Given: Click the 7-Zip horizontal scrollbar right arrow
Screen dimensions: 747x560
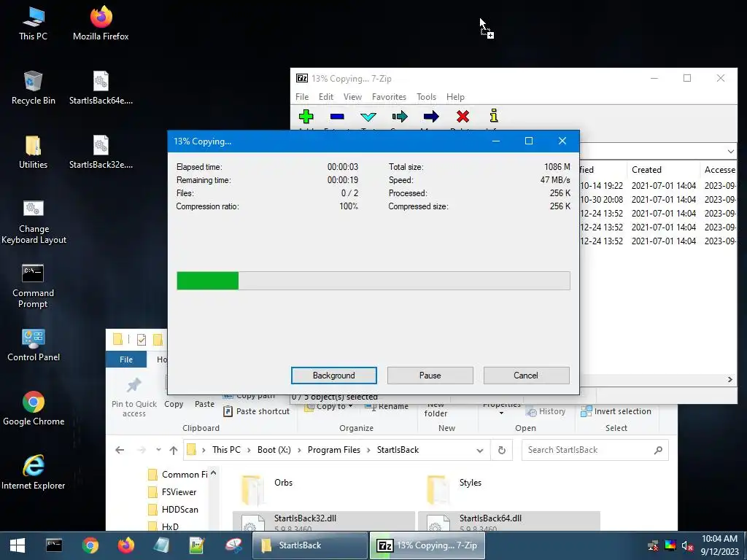Looking at the screenshot, I should point(729,379).
